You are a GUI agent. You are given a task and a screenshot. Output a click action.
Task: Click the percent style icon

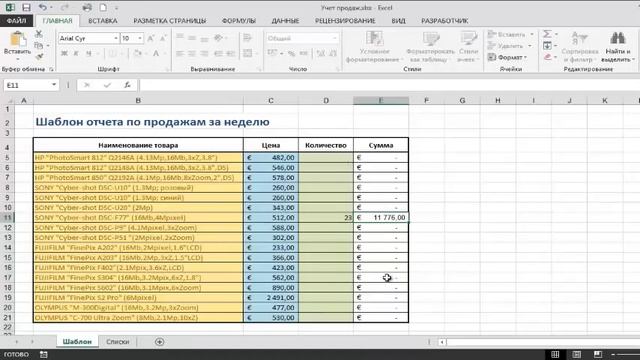291,53
